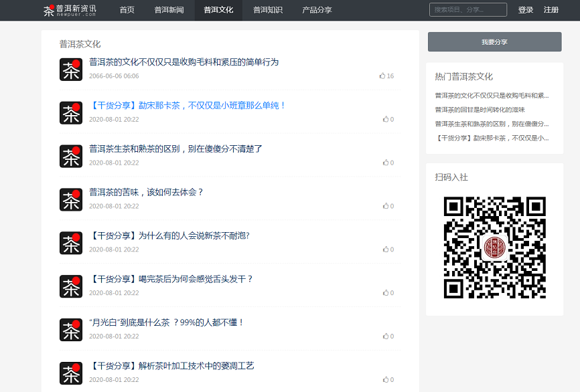Viewport: 580px width, 392px height.
Task: Click tea icon beside 普洱茶的苦味 article
Action: (71, 199)
